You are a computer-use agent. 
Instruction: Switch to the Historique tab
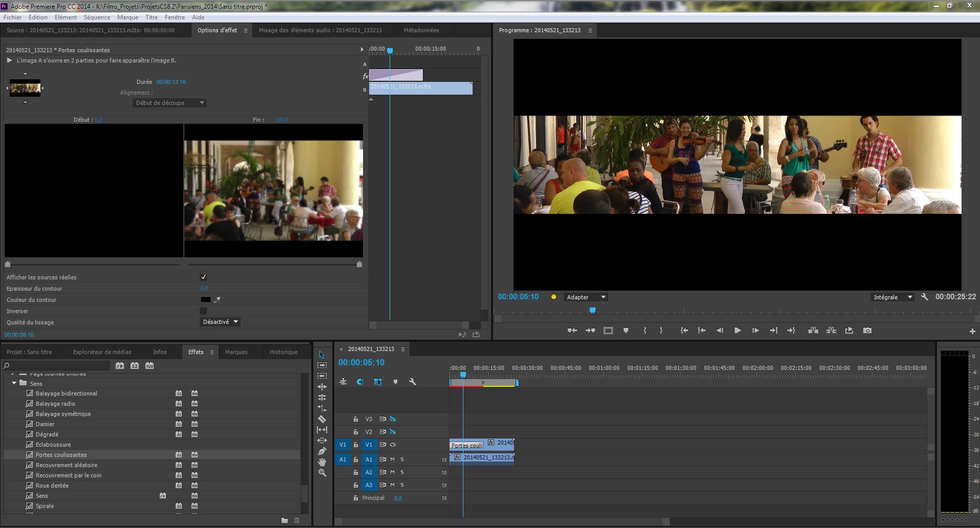(283, 352)
